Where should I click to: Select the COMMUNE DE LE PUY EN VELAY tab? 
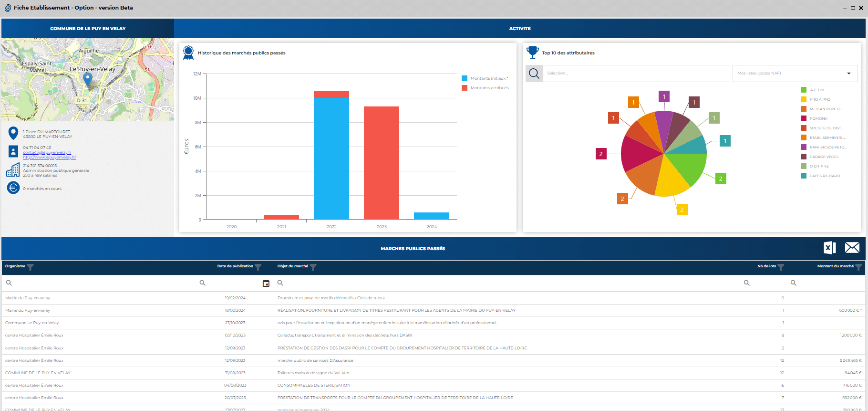(x=88, y=29)
